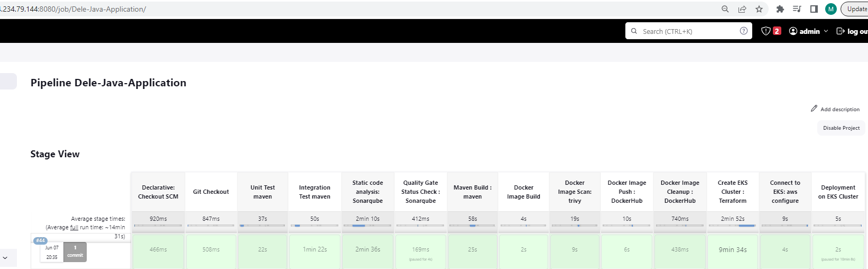
Task: Click the red 2 warnings badge
Action: coord(777,31)
